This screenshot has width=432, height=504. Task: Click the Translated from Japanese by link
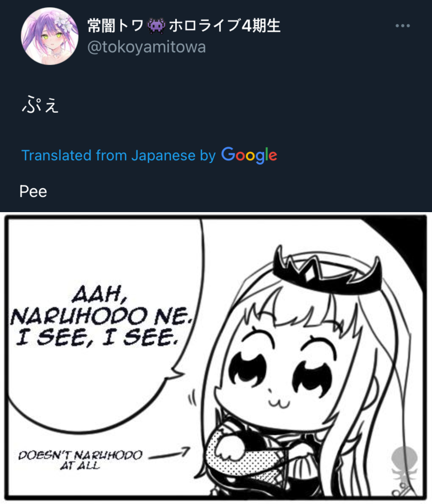118,155
